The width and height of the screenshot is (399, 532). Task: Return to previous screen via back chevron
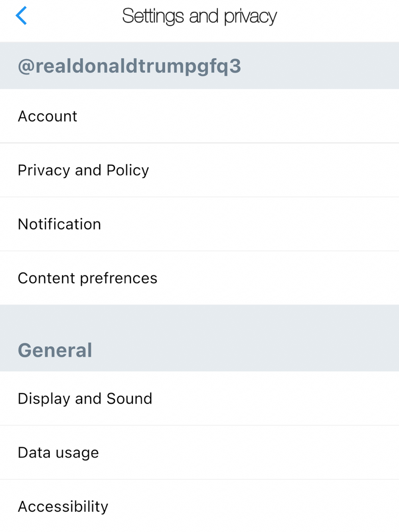pos(21,16)
